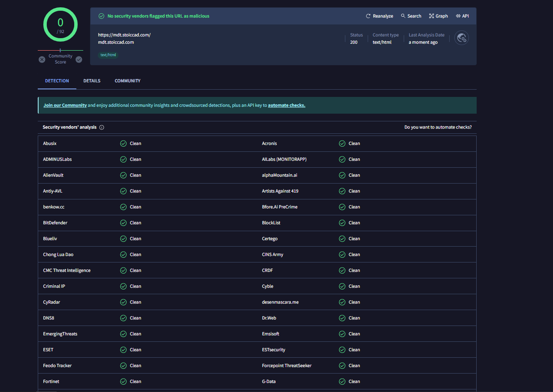Upvote with the checkmark community score icon
553x392 pixels.
(x=79, y=59)
